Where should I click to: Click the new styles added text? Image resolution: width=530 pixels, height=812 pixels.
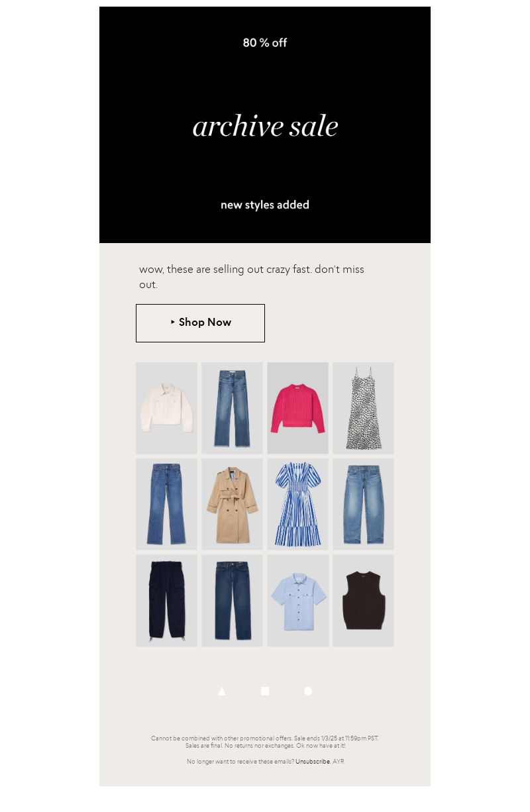click(x=265, y=205)
